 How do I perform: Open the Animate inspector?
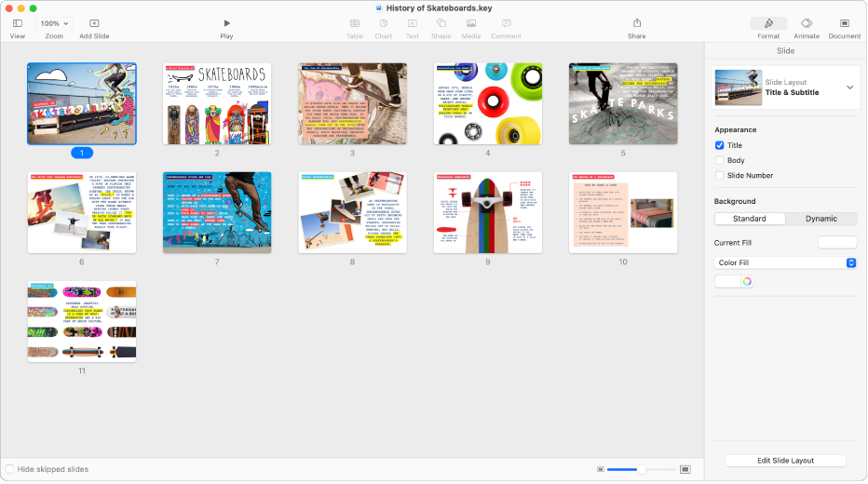coord(807,23)
